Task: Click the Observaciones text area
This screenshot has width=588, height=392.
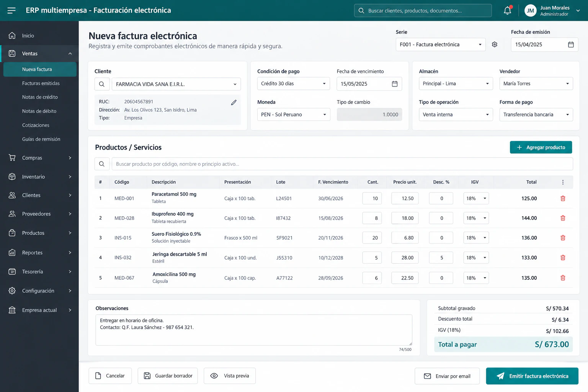Action: coord(254,330)
